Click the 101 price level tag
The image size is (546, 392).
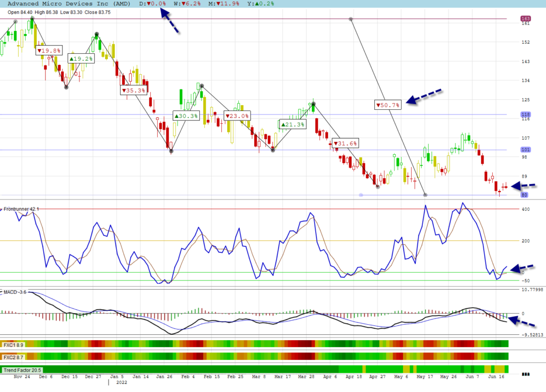coord(525,150)
